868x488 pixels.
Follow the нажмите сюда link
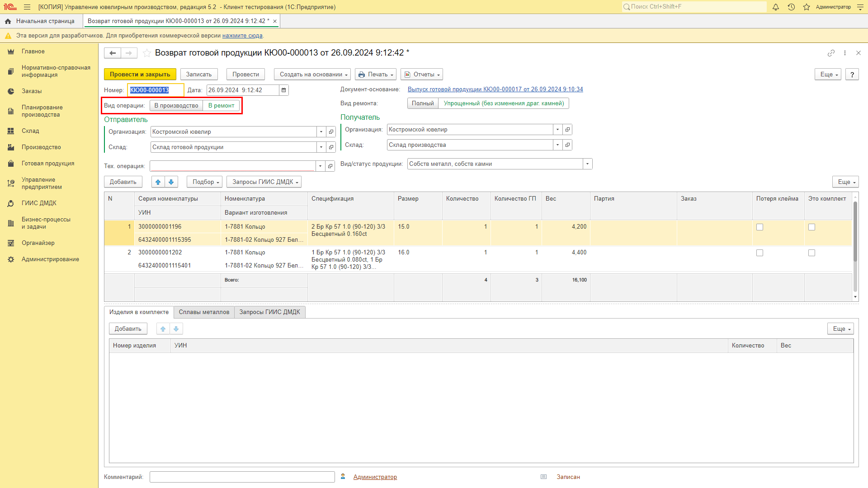click(x=242, y=36)
